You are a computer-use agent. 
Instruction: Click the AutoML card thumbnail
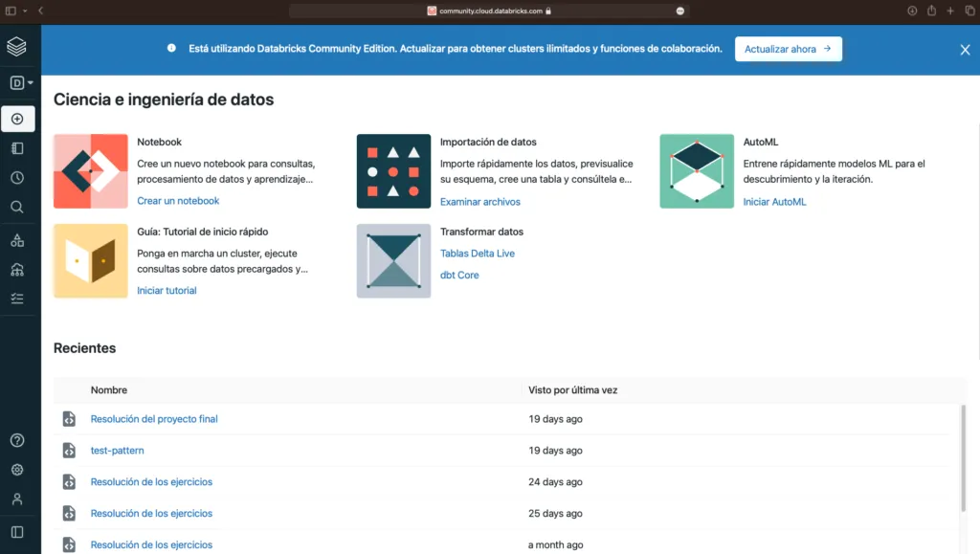[x=696, y=171]
